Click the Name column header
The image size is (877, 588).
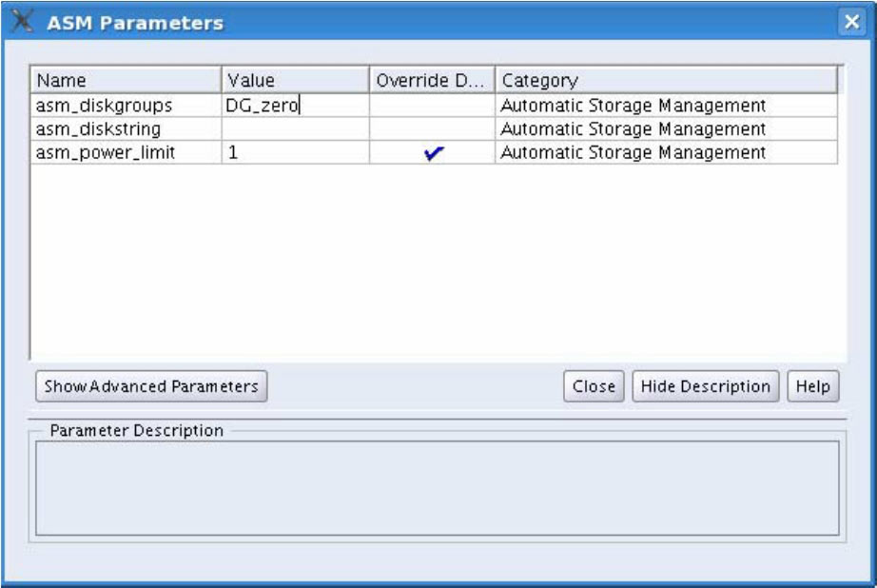tap(126, 80)
